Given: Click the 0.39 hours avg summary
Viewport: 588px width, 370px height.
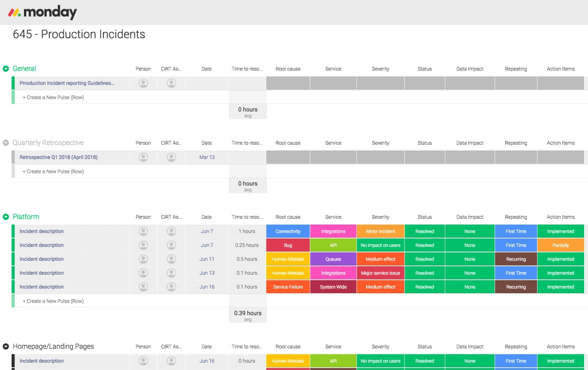Looking at the screenshot, I should (x=248, y=315).
